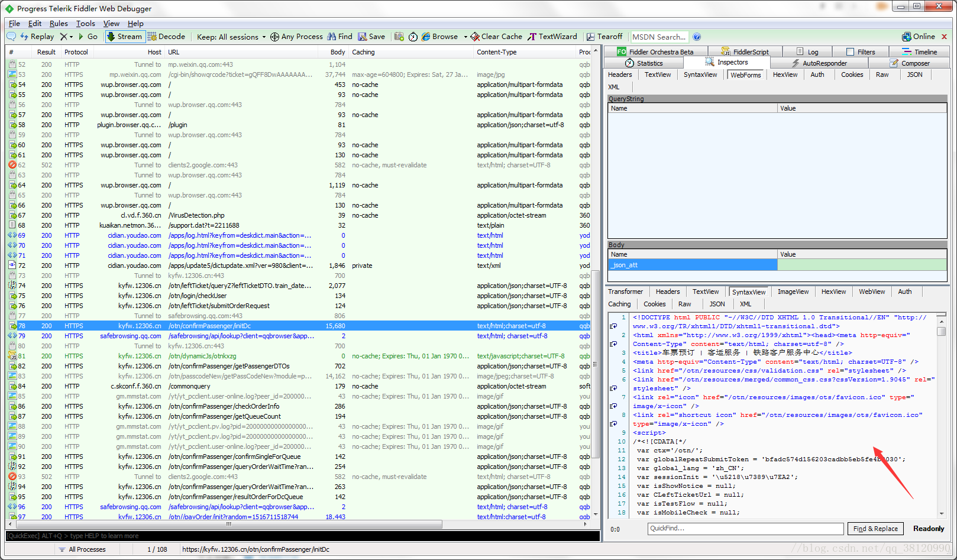
Task: Open the Statistics tab
Action: click(x=644, y=63)
